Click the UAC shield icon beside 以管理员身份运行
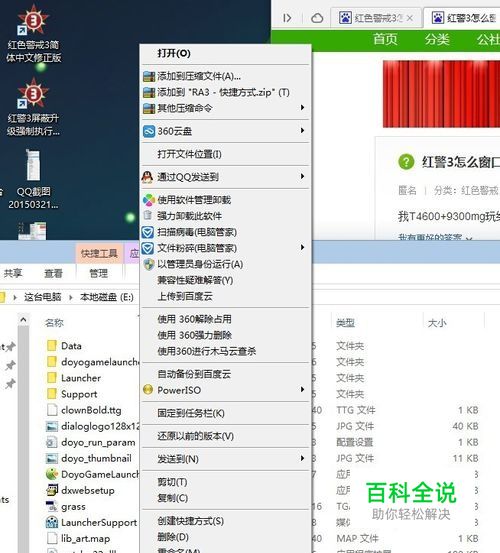 [x=149, y=264]
